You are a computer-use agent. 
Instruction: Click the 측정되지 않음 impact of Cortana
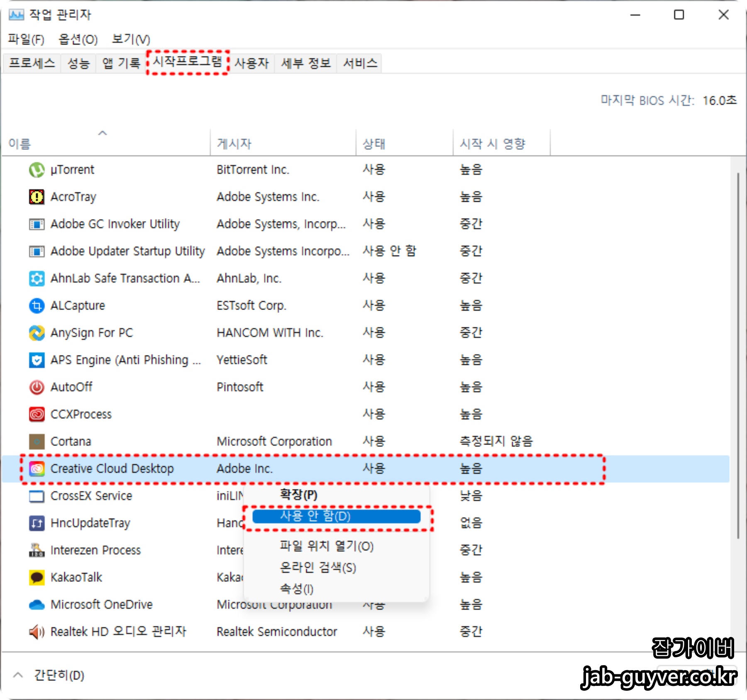coord(496,441)
